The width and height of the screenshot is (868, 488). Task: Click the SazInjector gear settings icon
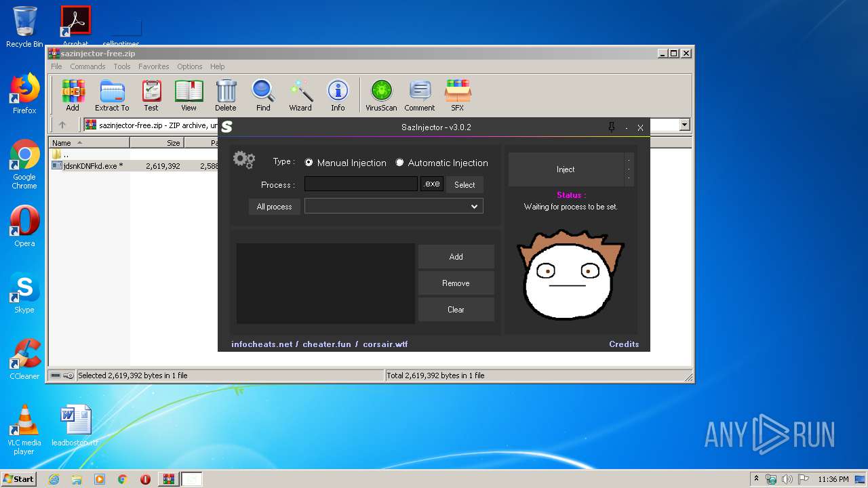tap(243, 160)
